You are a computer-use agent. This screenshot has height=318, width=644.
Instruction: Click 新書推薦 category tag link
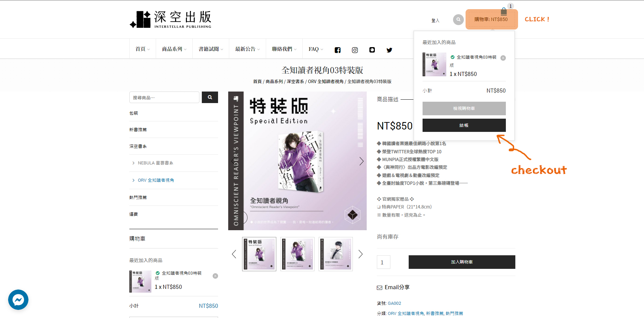435,314
